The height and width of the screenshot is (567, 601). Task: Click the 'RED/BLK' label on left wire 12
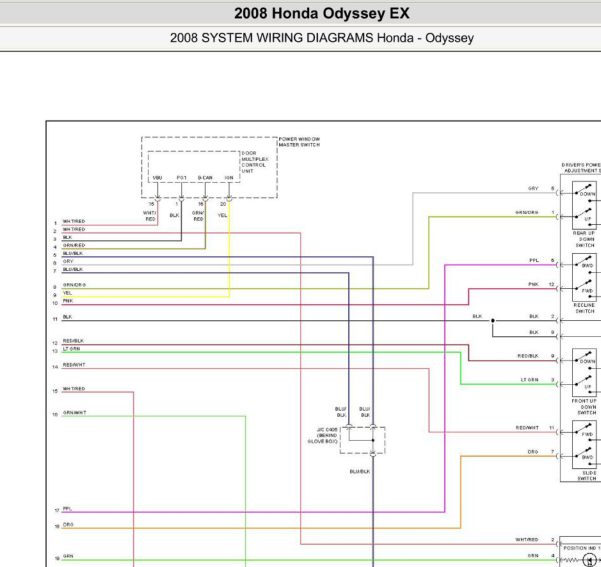(x=73, y=341)
